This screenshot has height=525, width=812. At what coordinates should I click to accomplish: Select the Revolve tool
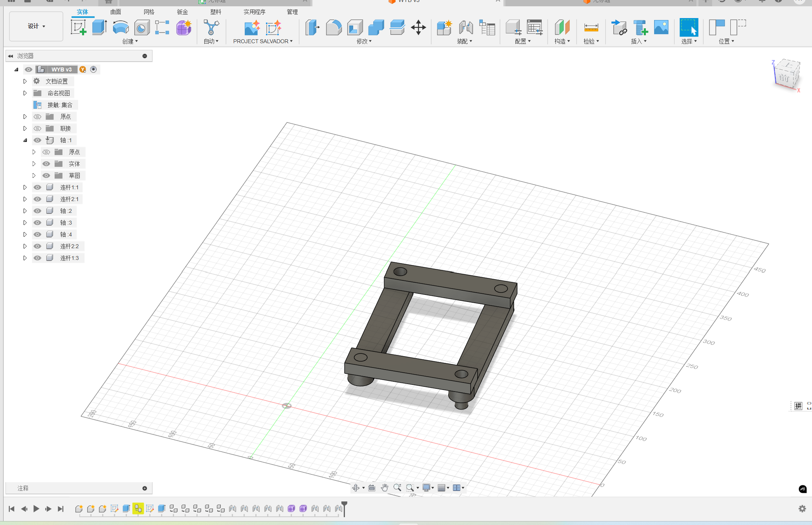[x=121, y=27]
